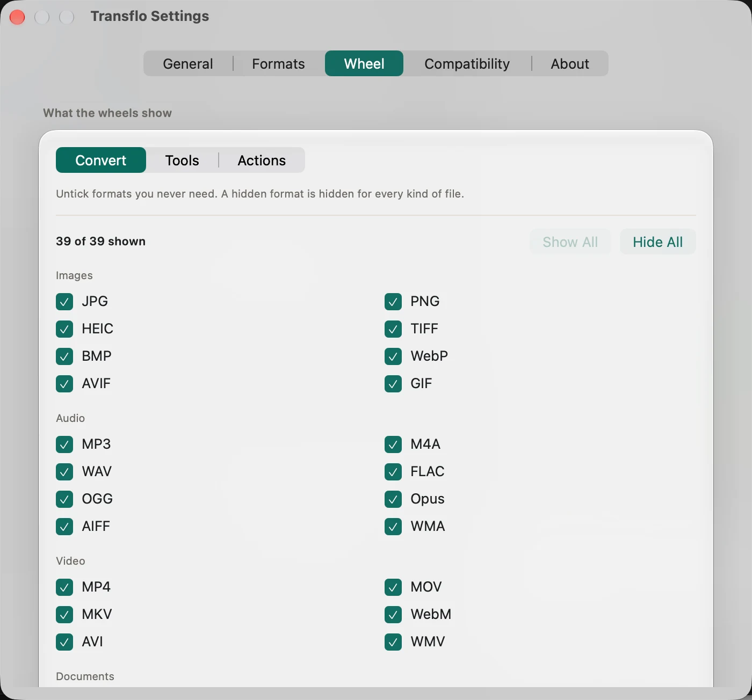Switch to the Tools segment
This screenshot has height=700, width=752.
pyautogui.click(x=182, y=161)
